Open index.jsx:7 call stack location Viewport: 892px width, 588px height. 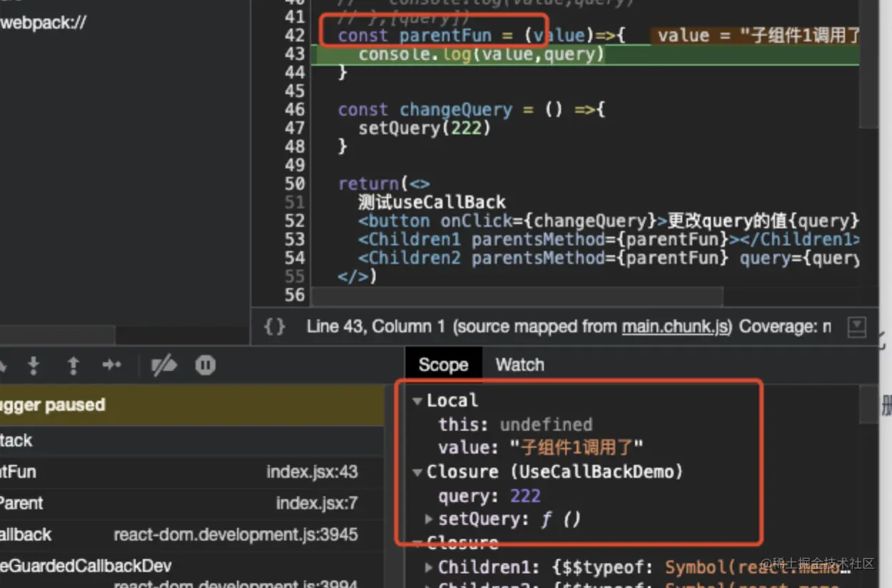point(317,503)
